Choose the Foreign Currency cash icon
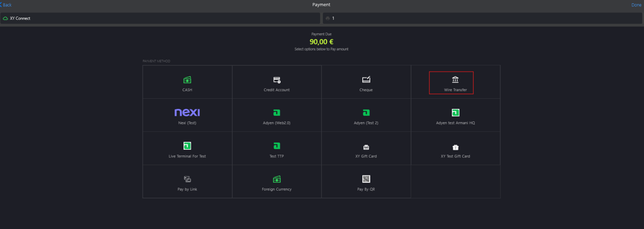 point(277,179)
